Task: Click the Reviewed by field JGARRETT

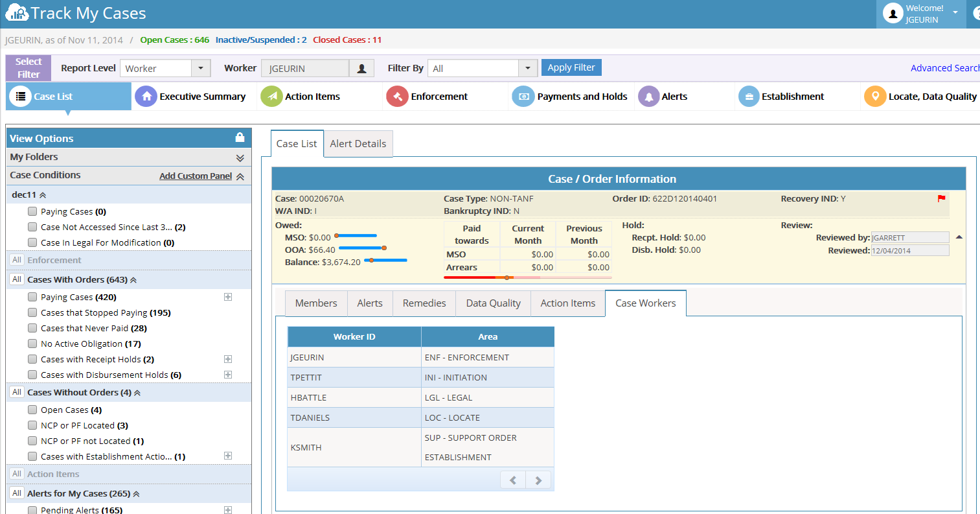Action: coord(910,238)
